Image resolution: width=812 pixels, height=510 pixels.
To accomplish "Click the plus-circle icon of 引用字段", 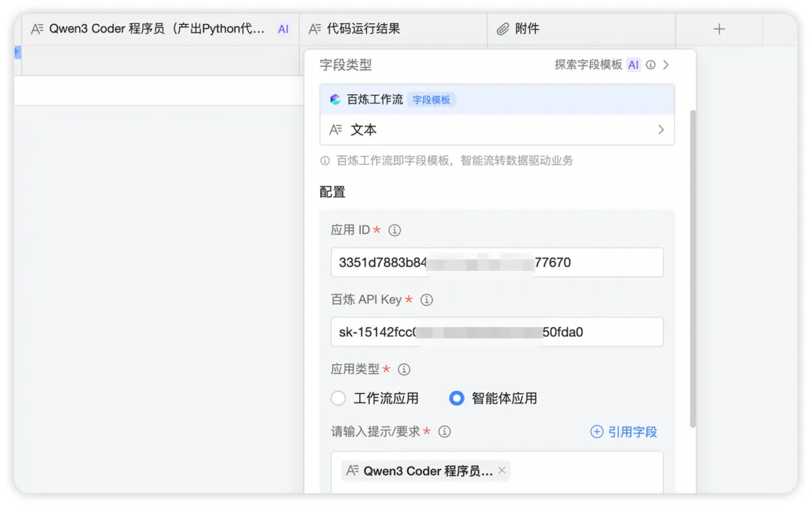I will click(596, 432).
